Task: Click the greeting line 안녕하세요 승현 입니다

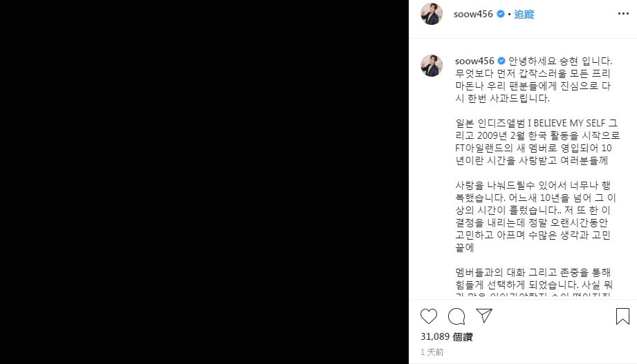Action: tap(560, 61)
